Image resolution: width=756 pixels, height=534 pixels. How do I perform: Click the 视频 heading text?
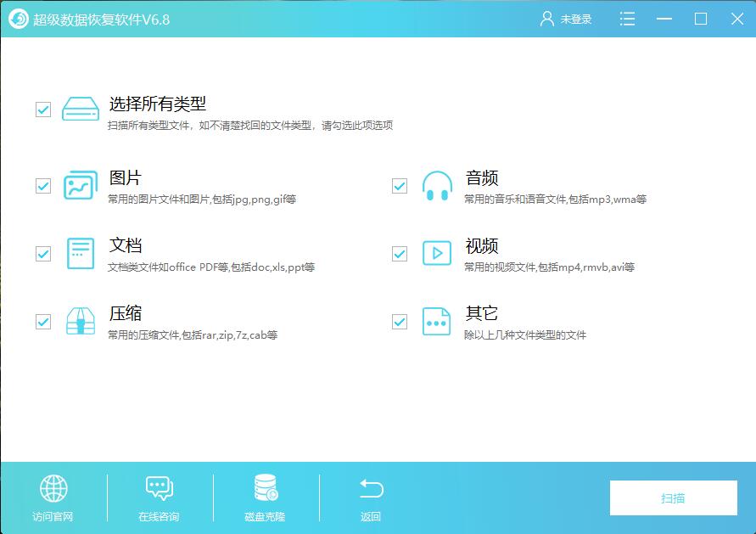coord(482,245)
